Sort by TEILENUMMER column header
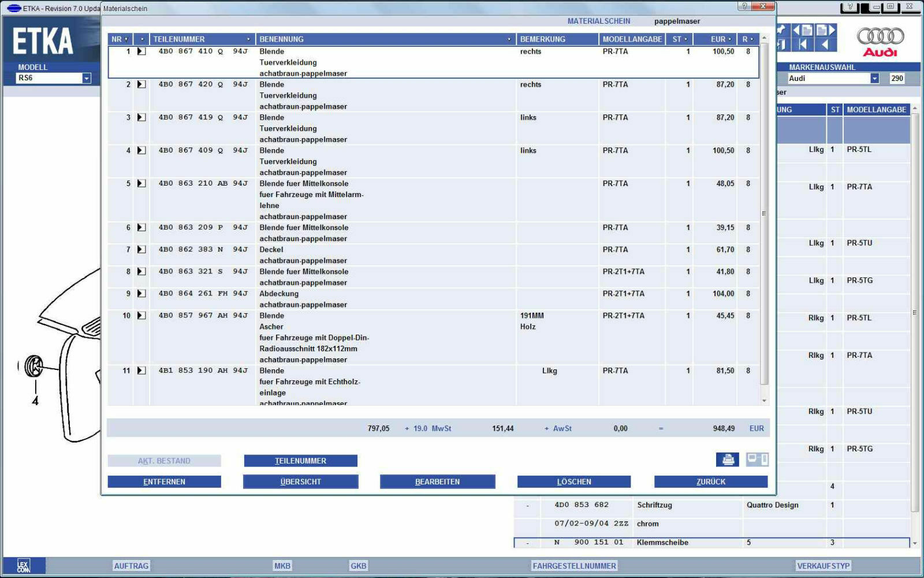The image size is (924, 578). click(202, 39)
